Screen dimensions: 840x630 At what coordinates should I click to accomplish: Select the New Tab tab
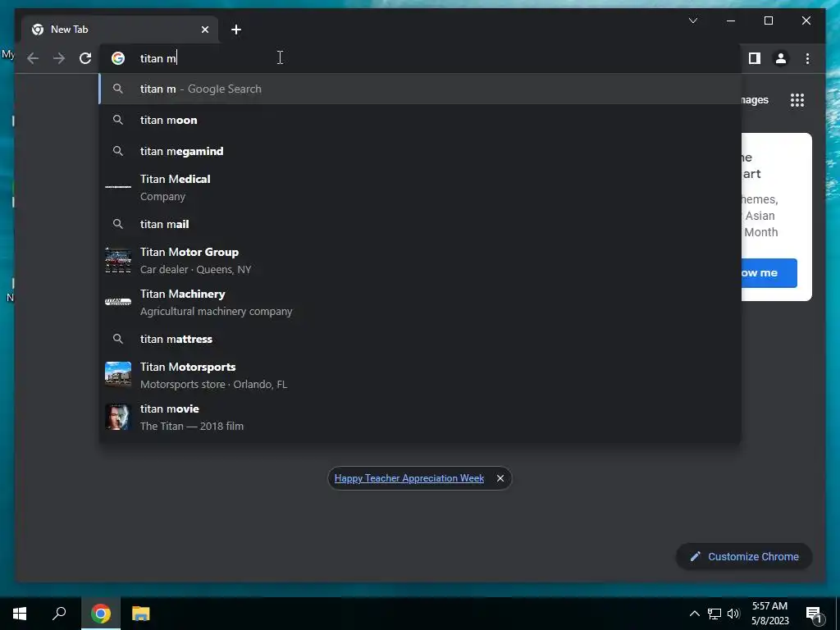tap(120, 30)
